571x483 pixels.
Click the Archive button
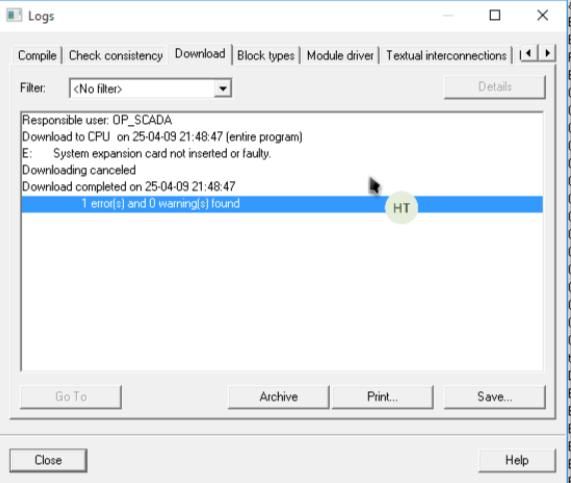tap(279, 396)
